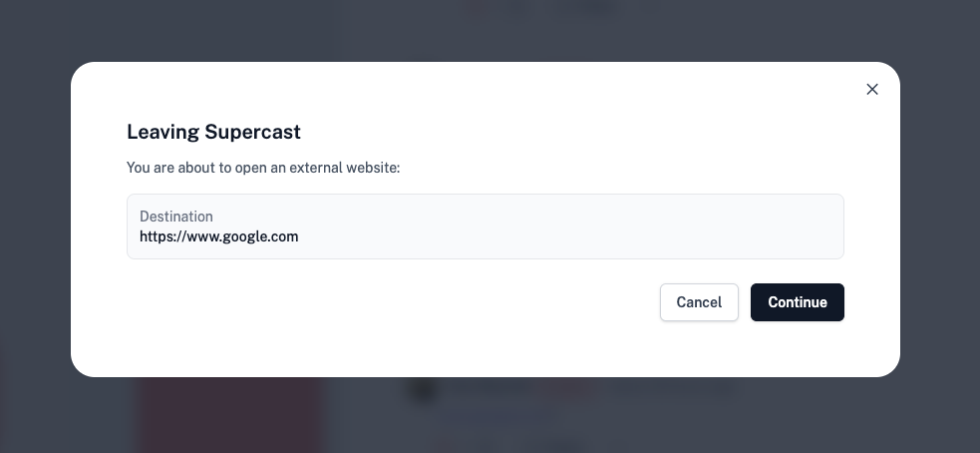Click empty dialog space left of Cancel
Image resolution: width=980 pixels, height=453 pixels.
(x=399, y=302)
